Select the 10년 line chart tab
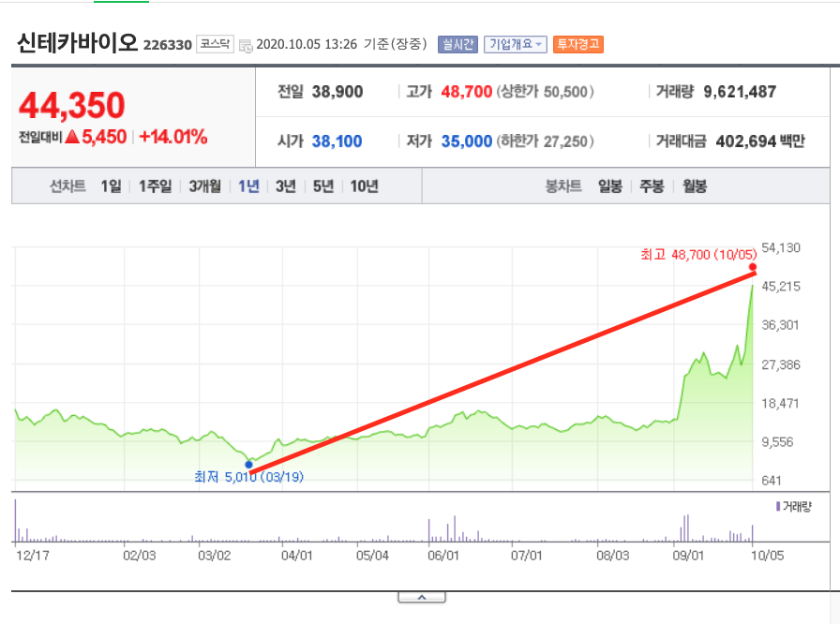Screen dimensions: 840x624 (365, 186)
